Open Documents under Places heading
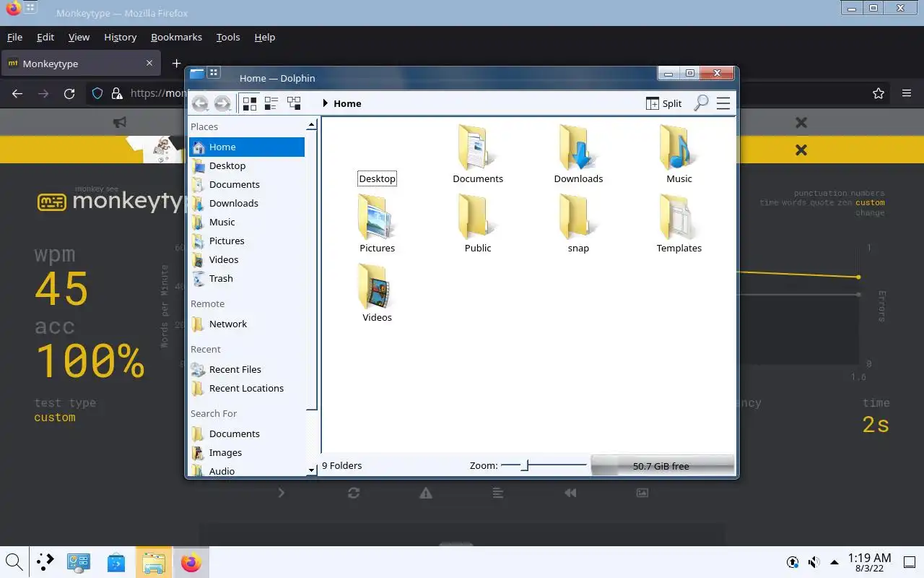Screen dimensions: 924x578 247,184
